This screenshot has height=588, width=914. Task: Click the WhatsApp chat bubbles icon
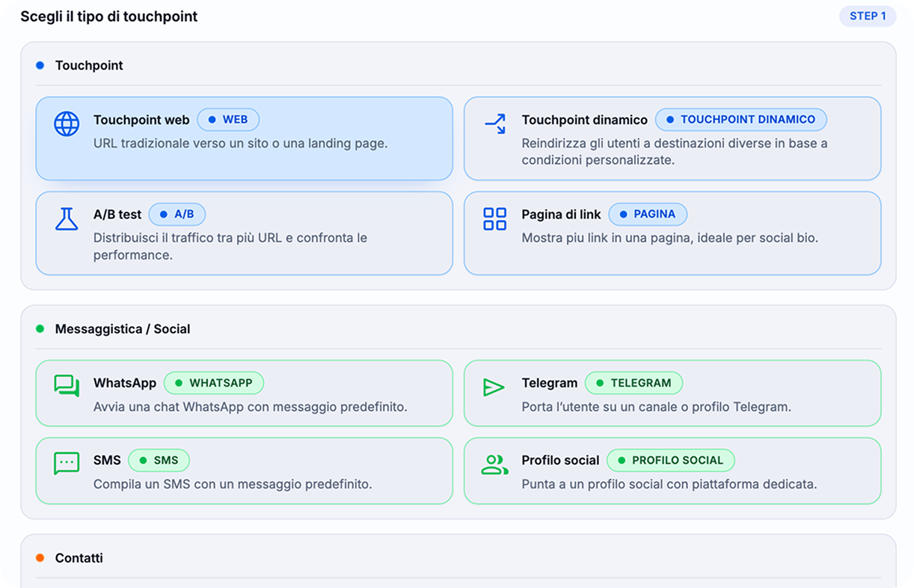tap(67, 387)
